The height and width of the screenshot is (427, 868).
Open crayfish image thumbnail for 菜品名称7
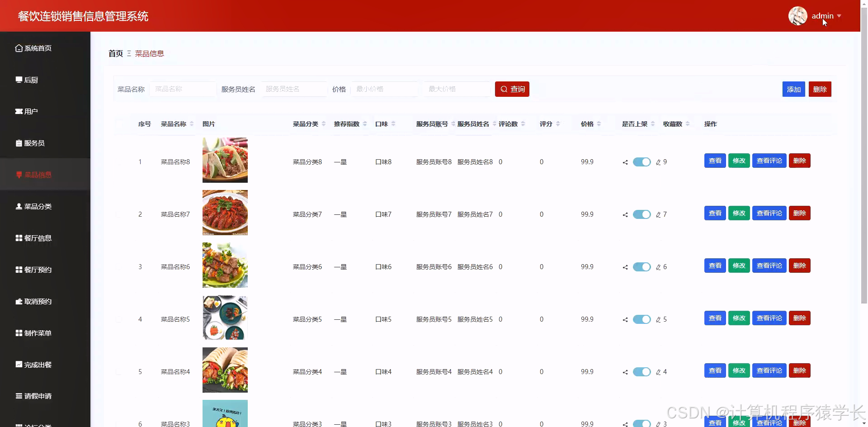[x=225, y=213]
